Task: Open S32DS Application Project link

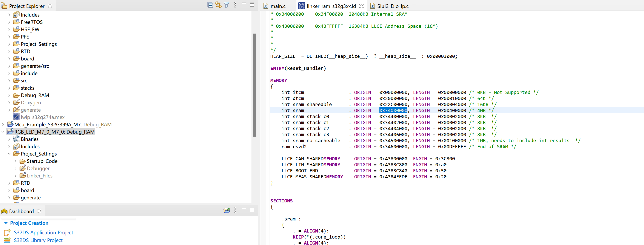Action: tap(43, 233)
